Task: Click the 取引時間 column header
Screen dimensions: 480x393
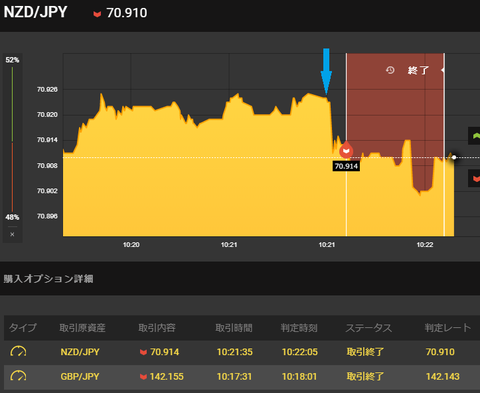Action: pyautogui.click(x=234, y=328)
